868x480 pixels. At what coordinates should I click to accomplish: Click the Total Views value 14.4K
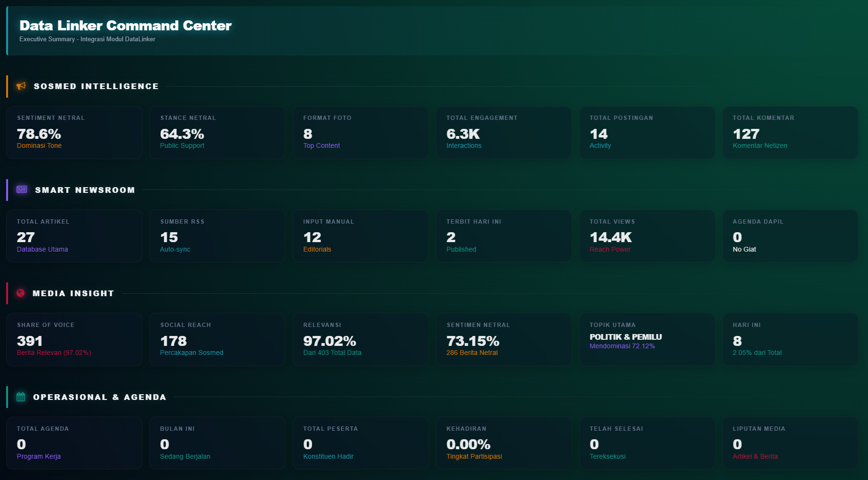tap(611, 237)
